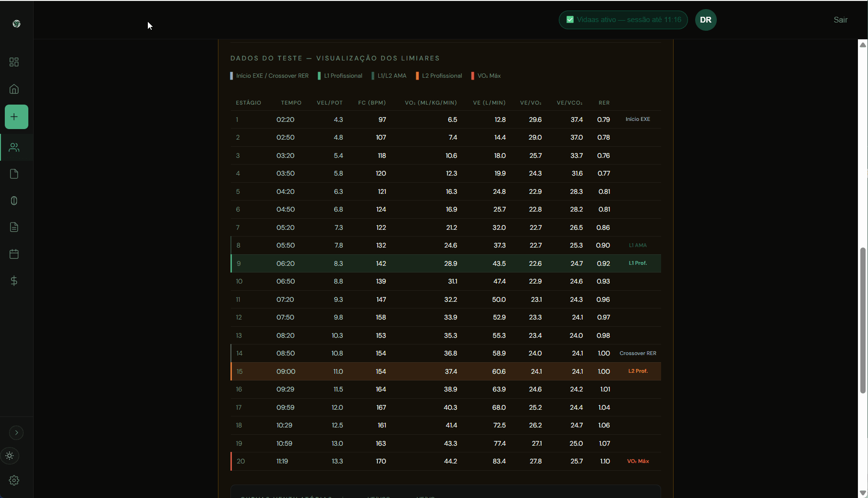Click the Vidaas green checkmark icon
The height and width of the screenshot is (498, 868).
pos(570,20)
